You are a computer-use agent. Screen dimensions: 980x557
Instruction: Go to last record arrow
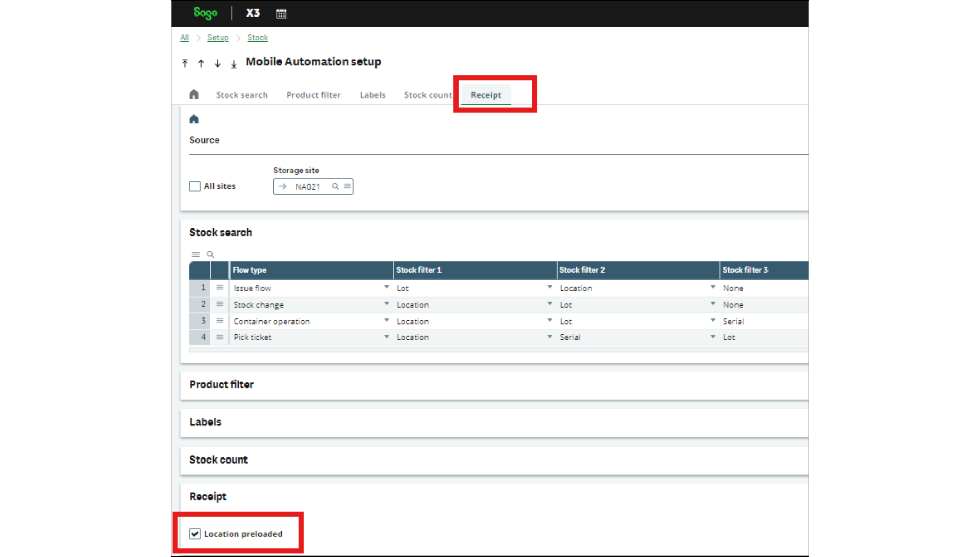pos(234,64)
